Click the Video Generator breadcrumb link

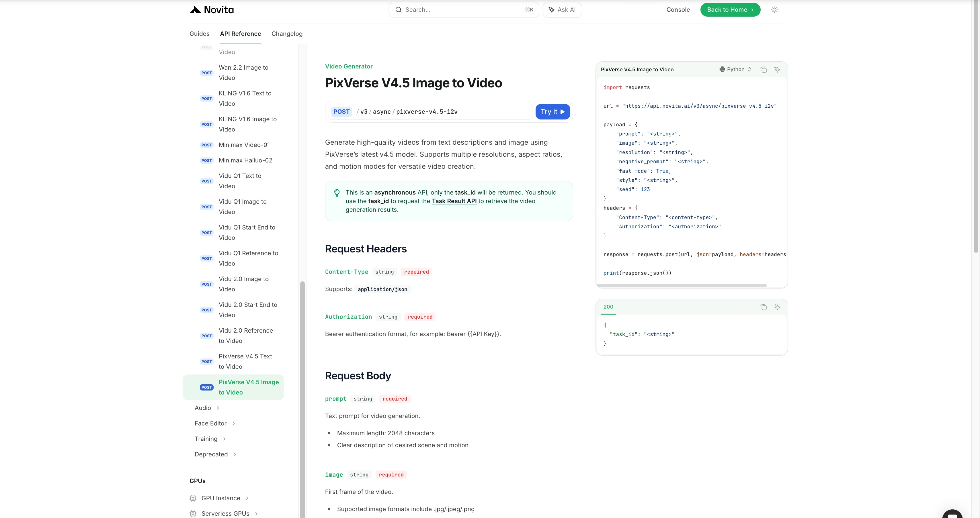coord(348,66)
